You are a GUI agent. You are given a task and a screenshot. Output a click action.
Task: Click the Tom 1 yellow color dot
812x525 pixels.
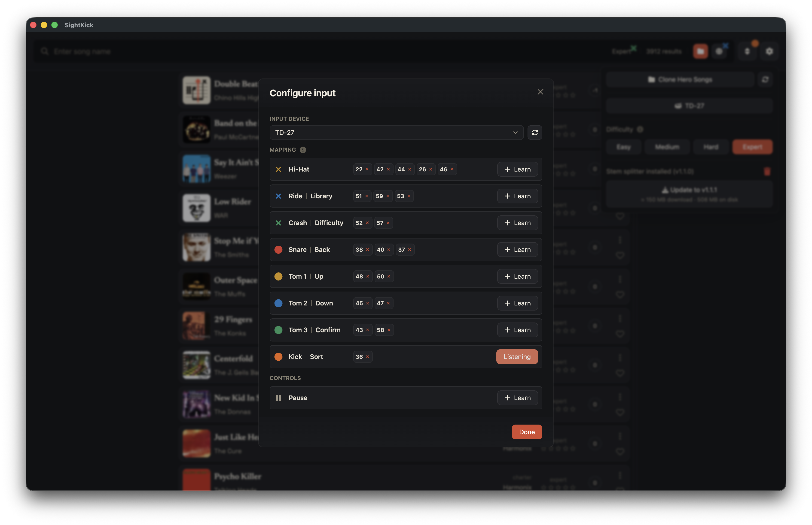(278, 277)
